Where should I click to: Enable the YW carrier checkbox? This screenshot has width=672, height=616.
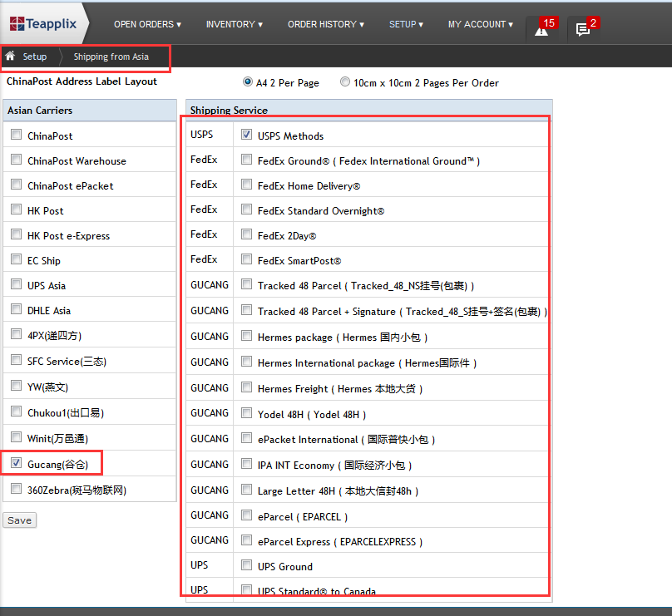(17, 386)
